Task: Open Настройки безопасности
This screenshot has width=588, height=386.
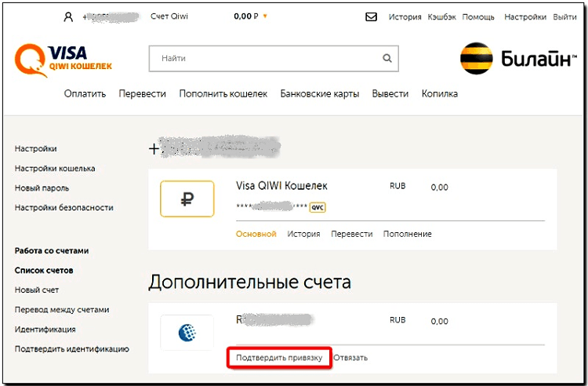Action: pyautogui.click(x=64, y=207)
